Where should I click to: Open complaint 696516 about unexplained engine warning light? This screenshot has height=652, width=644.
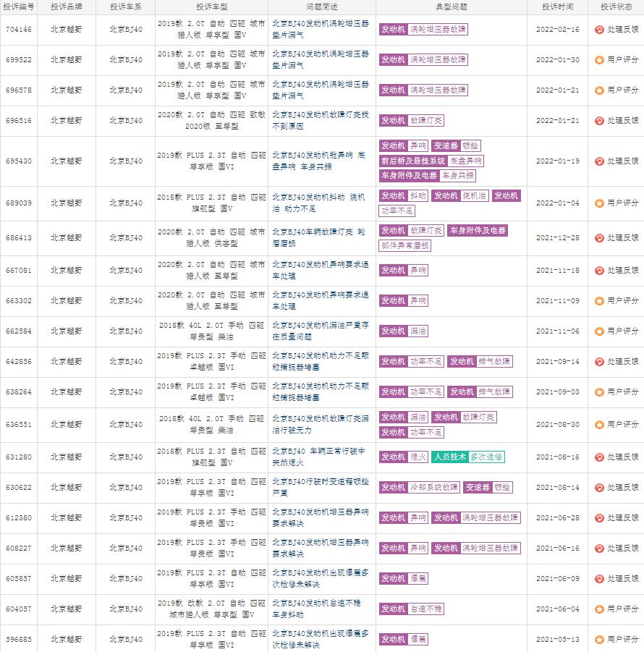point(321,120)
